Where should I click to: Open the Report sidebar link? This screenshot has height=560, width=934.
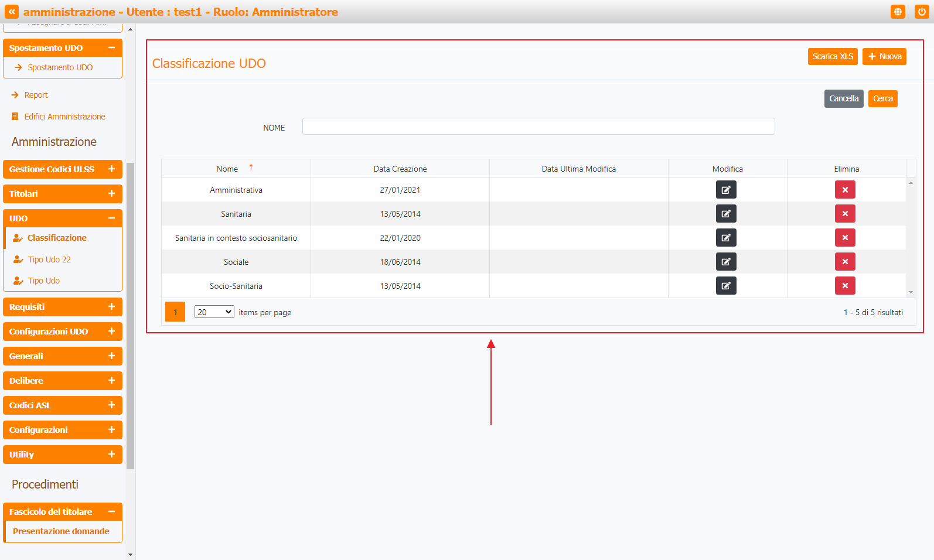pyautogui.click(x=36, y=95)
